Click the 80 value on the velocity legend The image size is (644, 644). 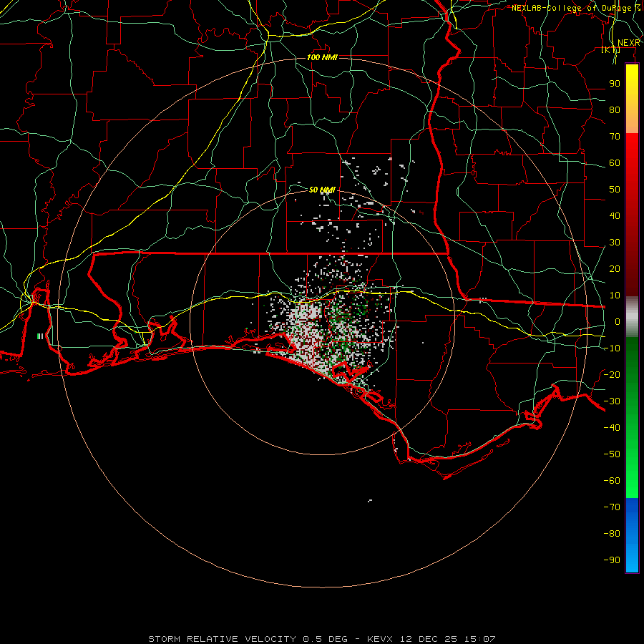pos(615,109)
